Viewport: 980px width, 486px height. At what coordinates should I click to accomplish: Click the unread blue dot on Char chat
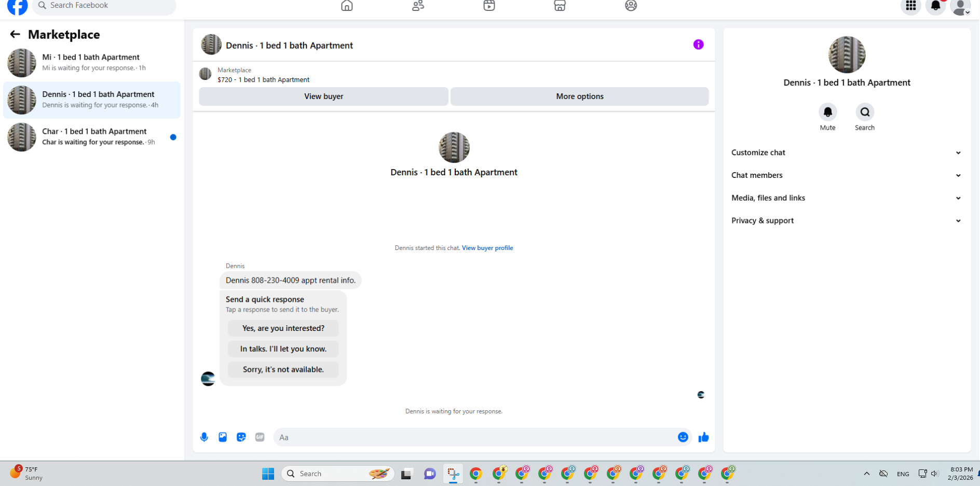click(x=173, y=137)
